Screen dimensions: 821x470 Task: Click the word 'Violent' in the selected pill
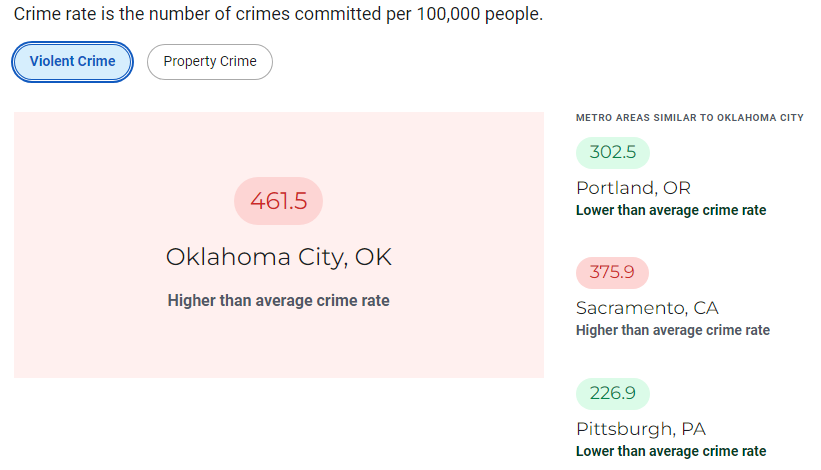[51, 61]
